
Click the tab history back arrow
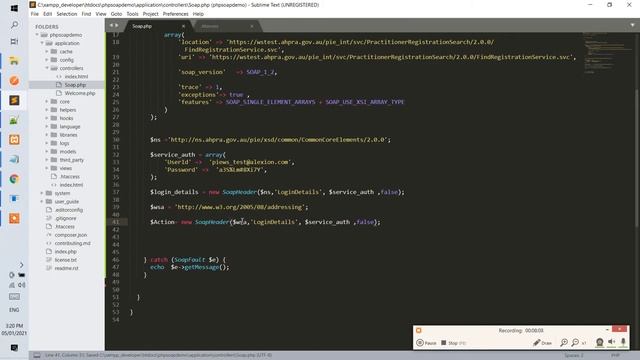pyautogui.click(x=111, y=26)
